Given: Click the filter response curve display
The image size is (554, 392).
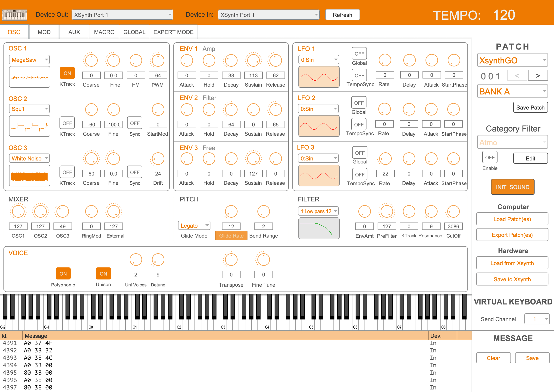Looking at the screenshot, I should point(319,228).
